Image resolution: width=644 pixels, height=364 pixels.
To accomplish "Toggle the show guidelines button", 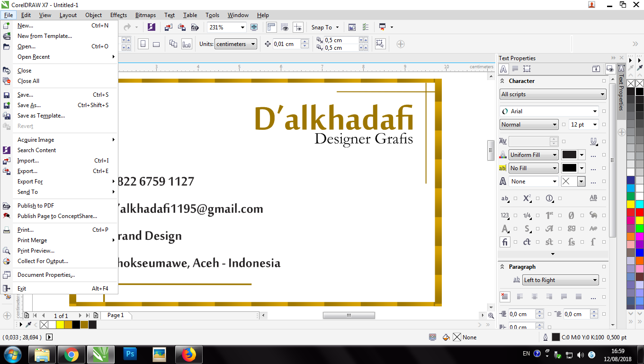I will [298, 27].
